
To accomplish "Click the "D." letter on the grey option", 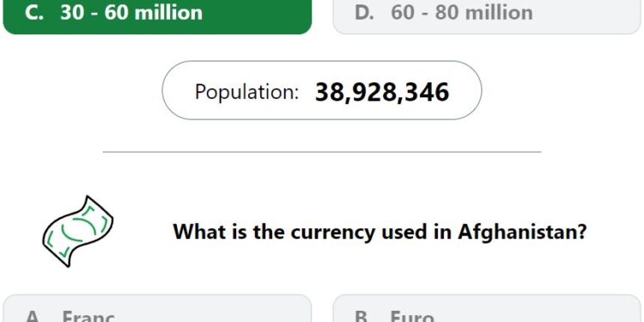I will tap(365, 13).
